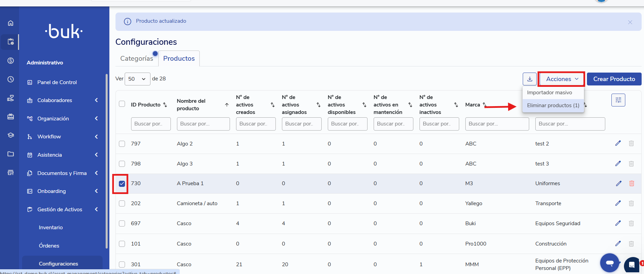Click the clock icon in left rail

[11, 79]
